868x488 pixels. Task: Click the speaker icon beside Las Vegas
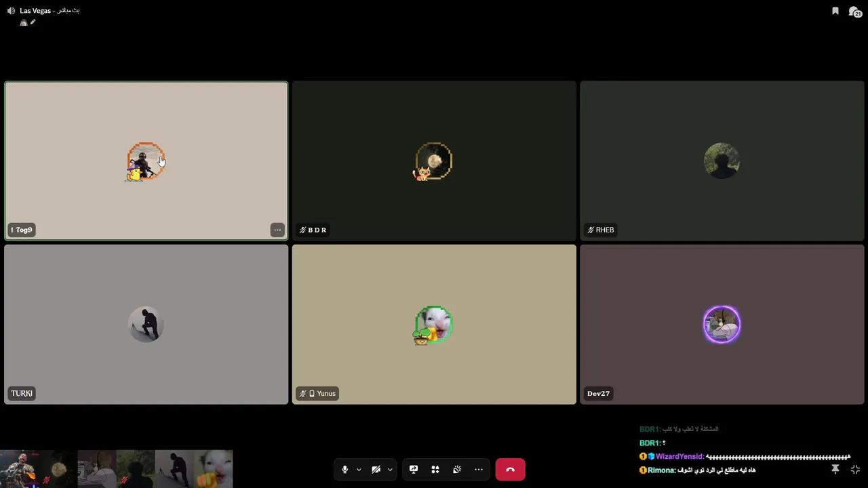pyautogui.click(x=11, y=11)
